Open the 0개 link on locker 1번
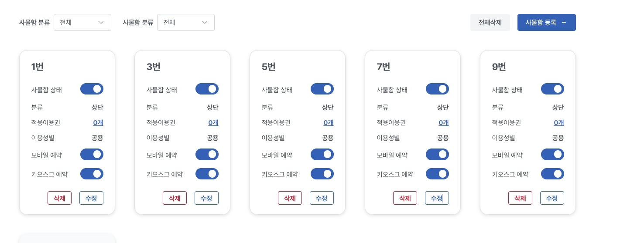The image size is (644, 243). [x=98, y=123]
